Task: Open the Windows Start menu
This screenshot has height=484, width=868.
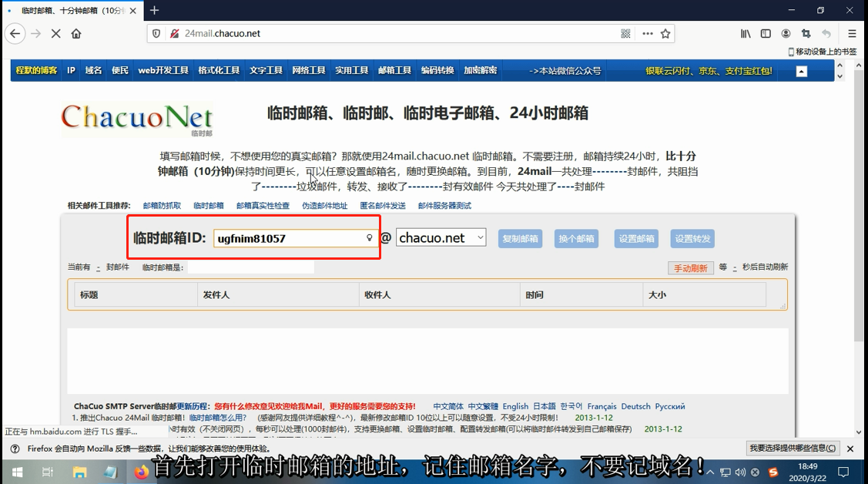Action: click(17, 472)
